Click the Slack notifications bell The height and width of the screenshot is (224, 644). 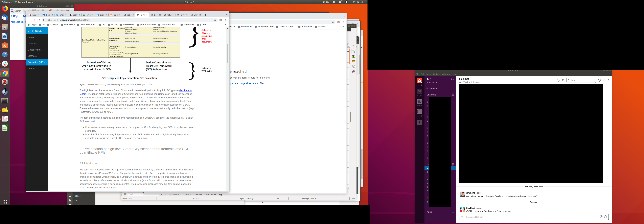[452, 79]
